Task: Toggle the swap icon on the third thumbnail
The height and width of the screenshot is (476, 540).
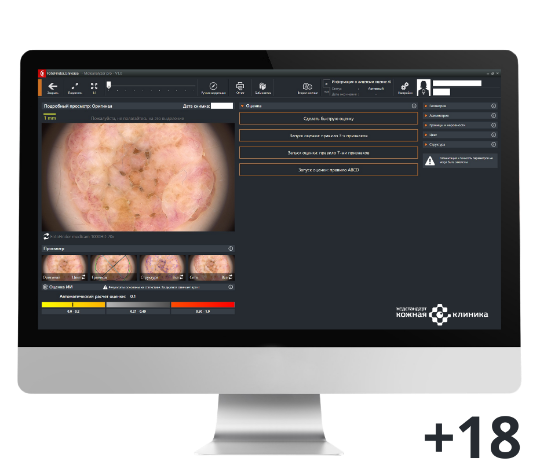Action: pyautogui.click(x=181, y=277)
